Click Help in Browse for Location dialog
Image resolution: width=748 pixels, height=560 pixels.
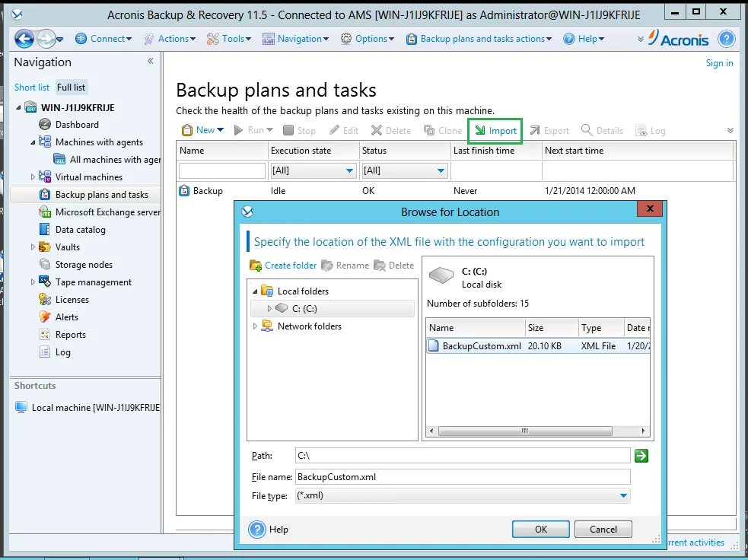point(269,530)
